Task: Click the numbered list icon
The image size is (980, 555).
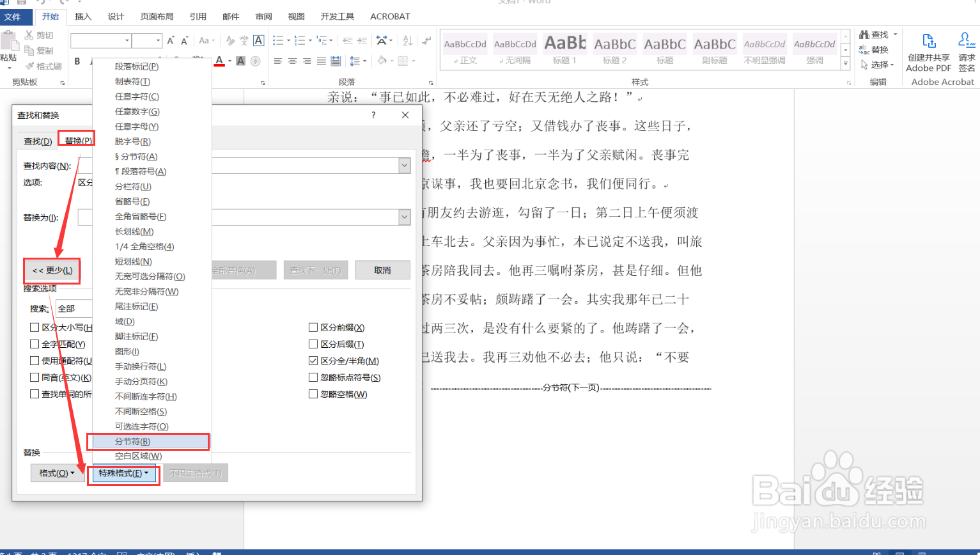Action: [x=300, y=40]
